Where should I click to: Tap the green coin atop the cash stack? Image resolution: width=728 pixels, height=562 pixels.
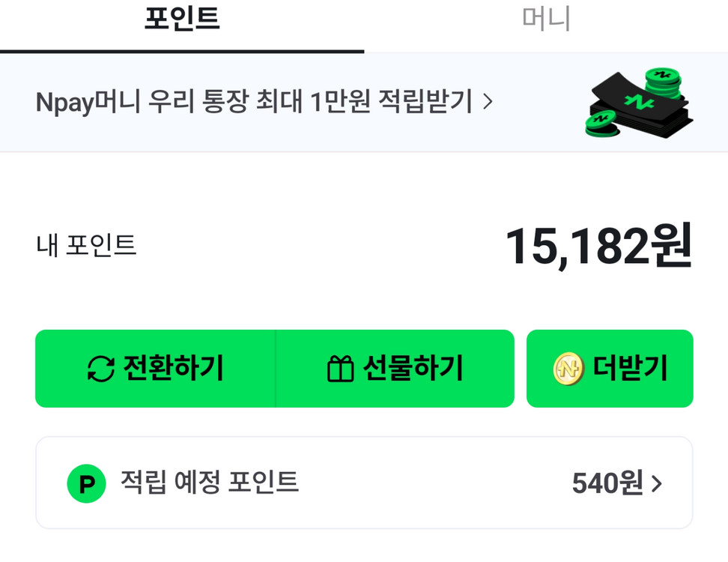pyautogui.click(x=662, y=78)
